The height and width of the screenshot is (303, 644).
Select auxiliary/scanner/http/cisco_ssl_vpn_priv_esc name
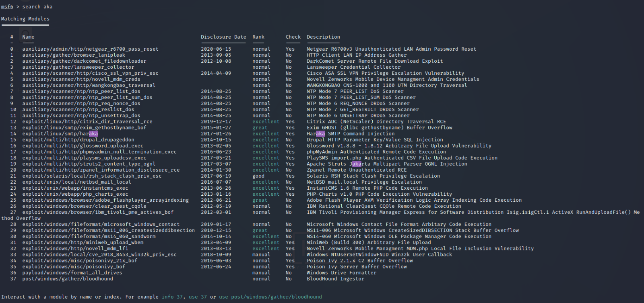[x=90, y=73]
